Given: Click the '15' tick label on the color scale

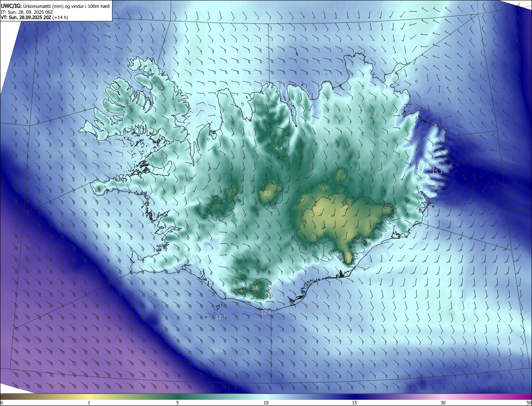Looking at the screenshot, I should coord(355,403).
